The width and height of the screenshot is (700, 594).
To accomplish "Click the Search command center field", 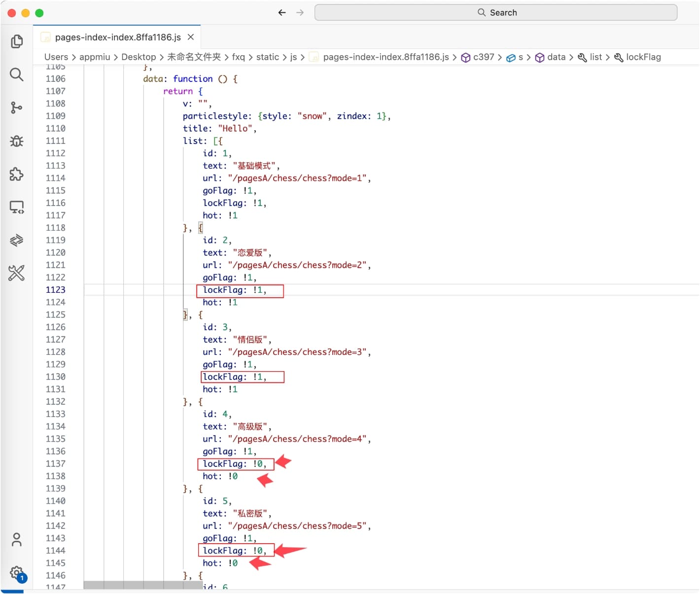I will click(495, 13).
